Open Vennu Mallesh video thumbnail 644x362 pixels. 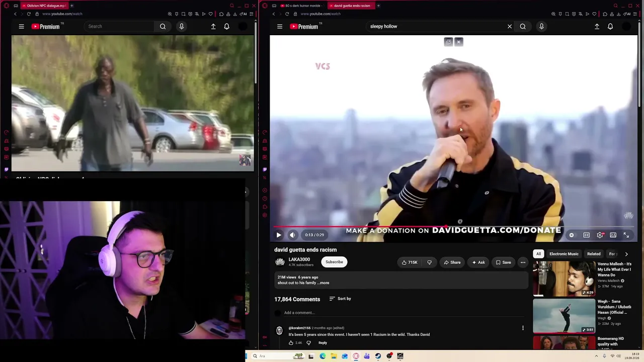[x=564, y=279]
